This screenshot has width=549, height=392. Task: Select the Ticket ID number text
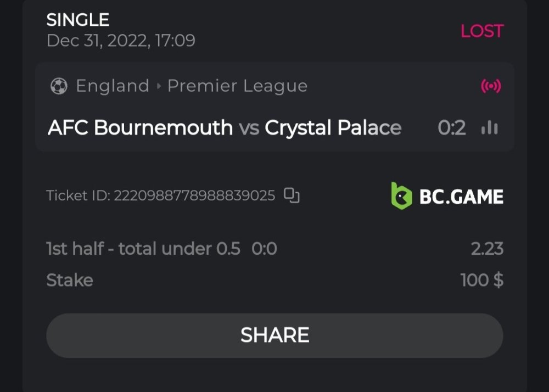click(194, 196)
